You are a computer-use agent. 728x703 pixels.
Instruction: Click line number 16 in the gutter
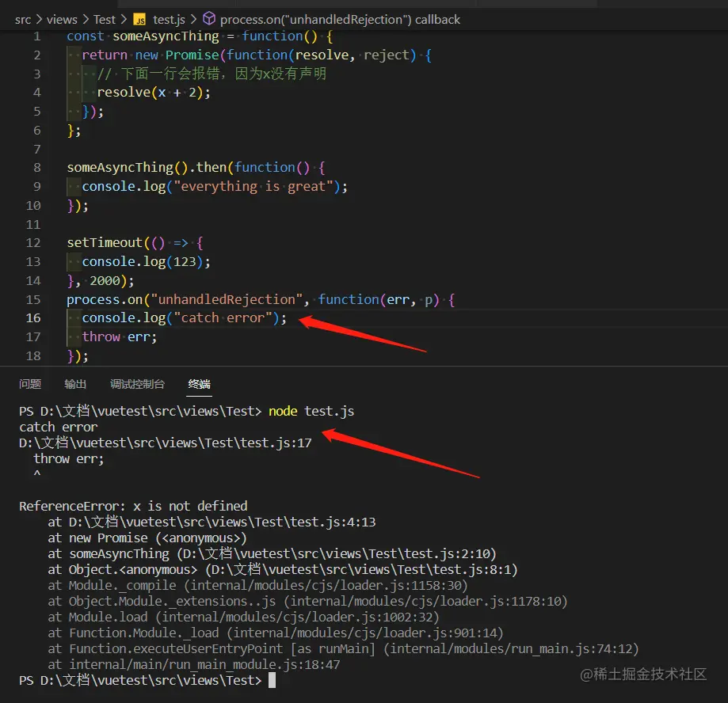pyautogui.click(x=33, y=318)
